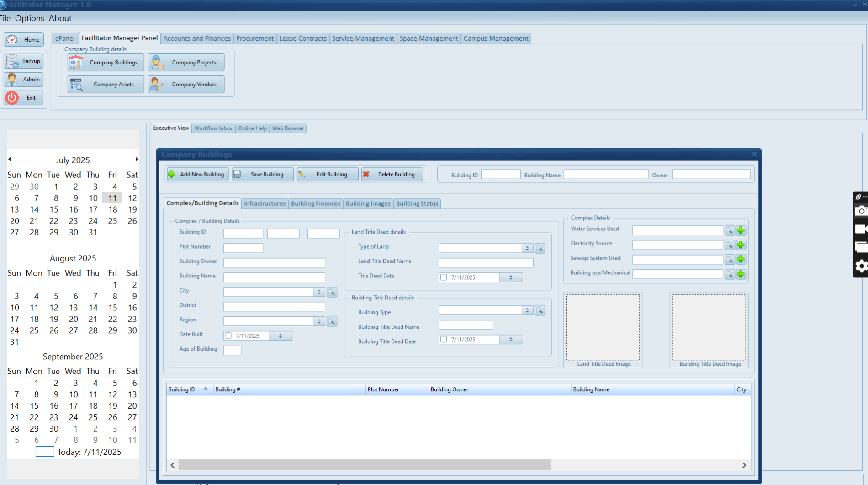The height and width of the screenshot is (485, 868).
Task: Check the Title Deed Date checkbox
Action: (x=443, y=277)
